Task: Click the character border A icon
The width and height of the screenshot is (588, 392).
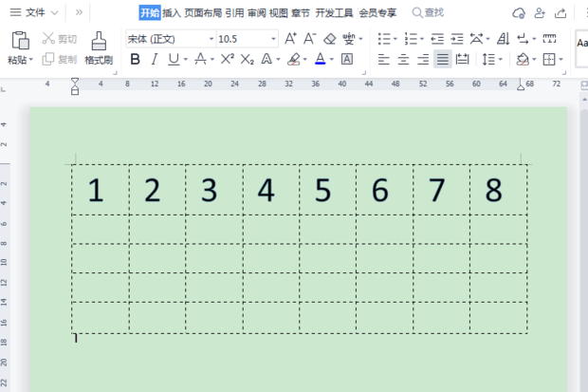Action: [x=347, y=59]
